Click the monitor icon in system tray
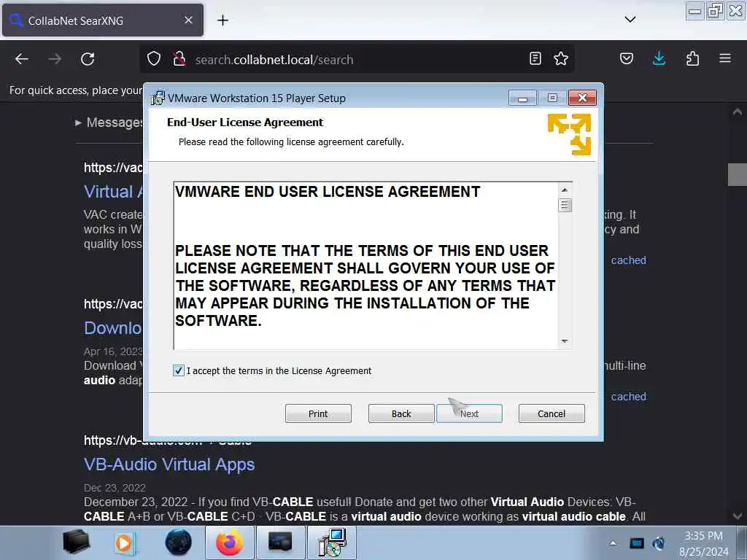Image resolution: width=747 pixels, height=560 pixels. tap(636, 542)
